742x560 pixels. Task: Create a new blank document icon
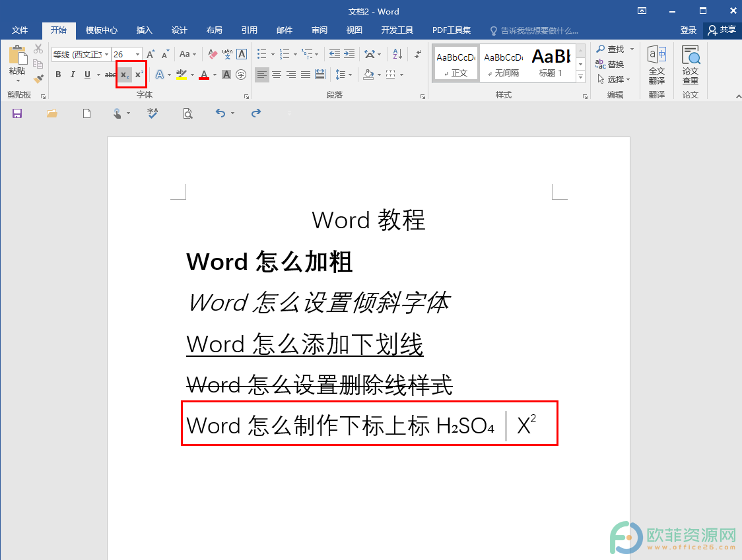coord(86,113)
